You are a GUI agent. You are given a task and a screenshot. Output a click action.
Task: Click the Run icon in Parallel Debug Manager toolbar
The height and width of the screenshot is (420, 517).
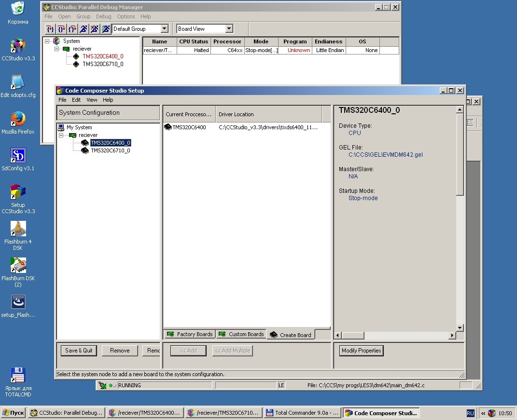point(84,29)
